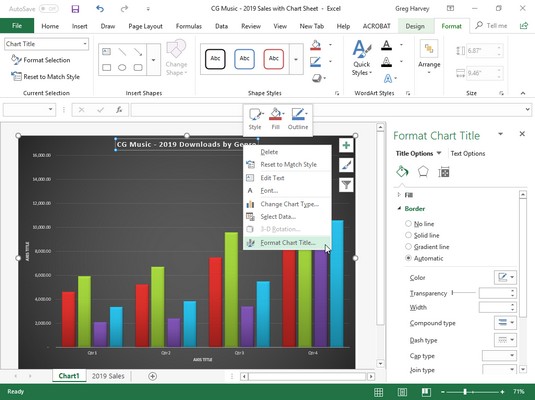The width and height of the screenshot is (535, 400).
Task: Select the Effects pentagon icon in pane
Action: click(x=423, y=172)
